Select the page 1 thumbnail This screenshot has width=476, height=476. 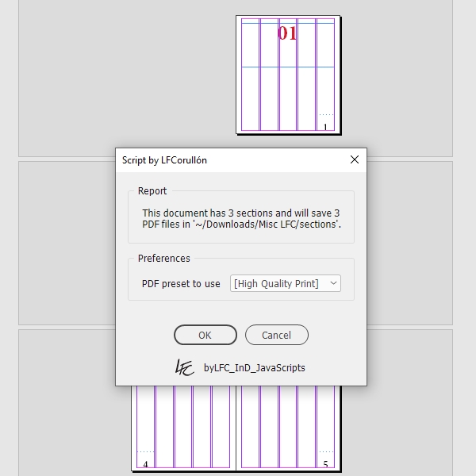(288, 75)
